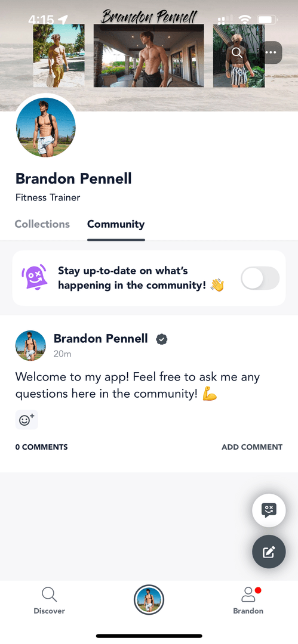Switch to the Collections tab
The height and width of the screenshot is (644, 298).
(42, 224)
